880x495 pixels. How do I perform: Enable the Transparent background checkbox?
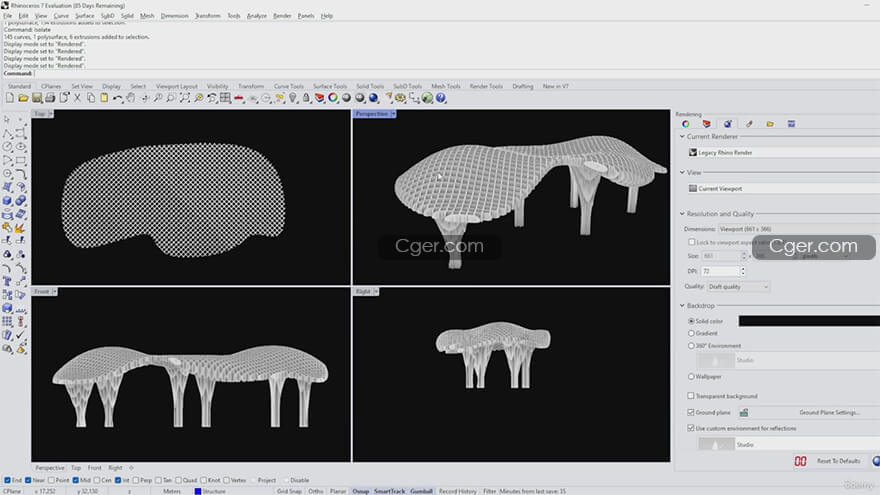pos(692,396)
